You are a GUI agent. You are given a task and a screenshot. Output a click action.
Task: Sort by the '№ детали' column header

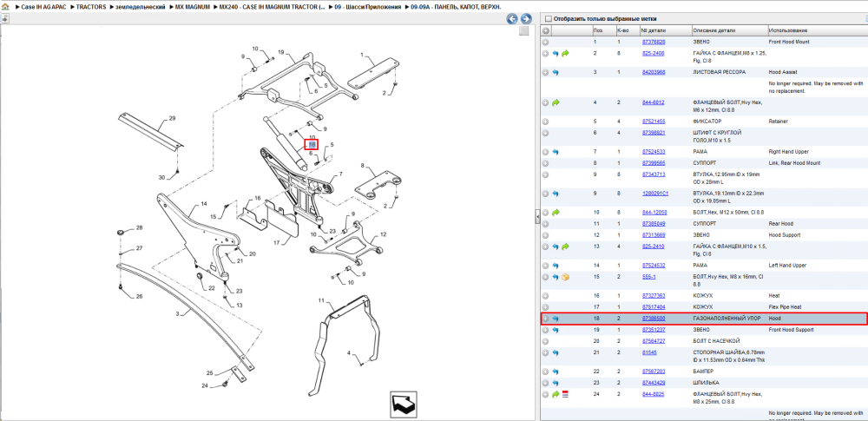666,30
